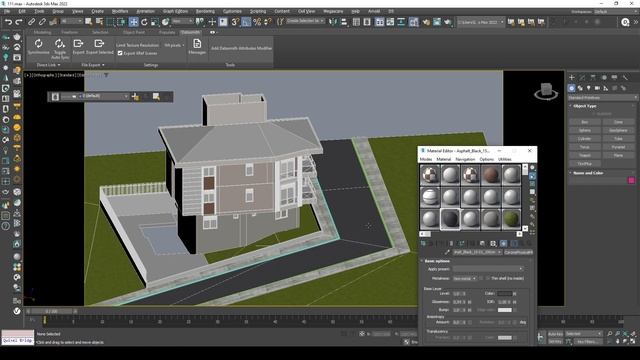Click the eyedropper pick material icon

447,252
